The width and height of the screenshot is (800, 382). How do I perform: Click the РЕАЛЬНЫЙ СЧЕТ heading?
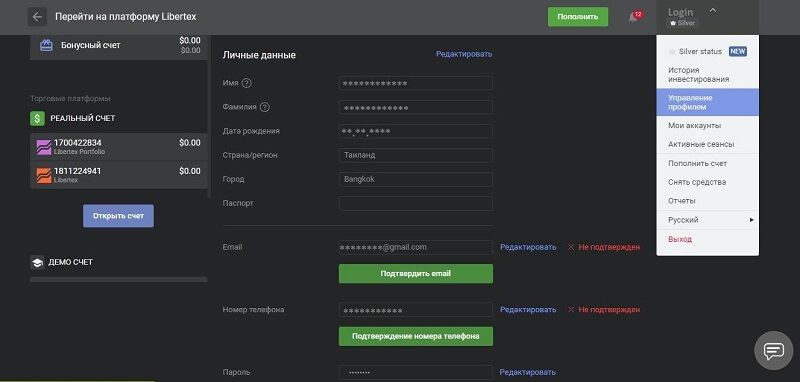click(x=83, y=118)
